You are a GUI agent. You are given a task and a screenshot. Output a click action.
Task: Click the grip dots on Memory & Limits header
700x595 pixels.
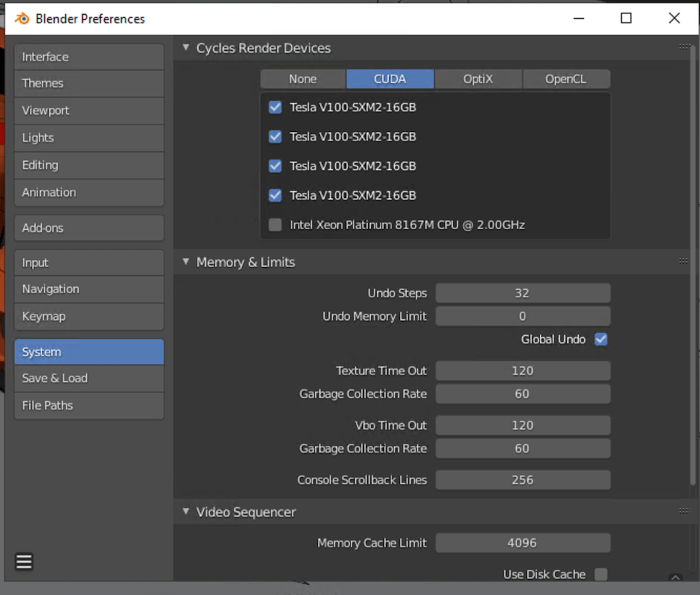coord(684,261)
